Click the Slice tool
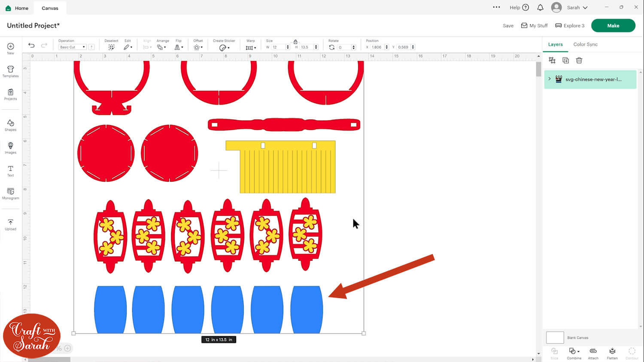644x362 pixels. click(554, 353)
